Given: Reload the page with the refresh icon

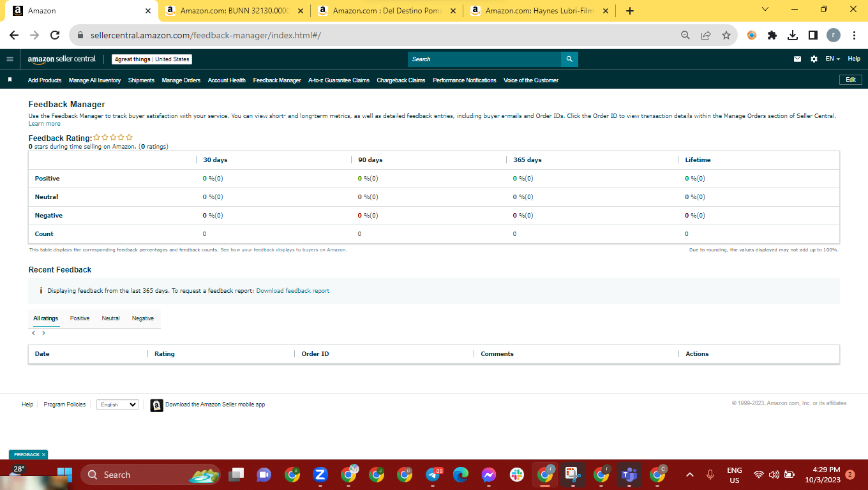Looking at the screenshot, I should pyautogui.click(x=55, y=36).
